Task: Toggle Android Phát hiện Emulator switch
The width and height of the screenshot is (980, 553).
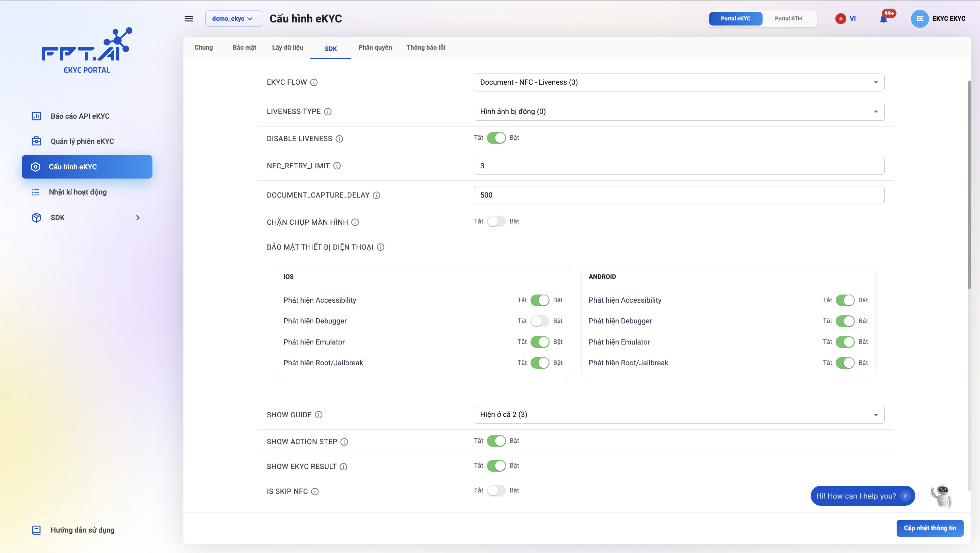Action: coord(845,342)
